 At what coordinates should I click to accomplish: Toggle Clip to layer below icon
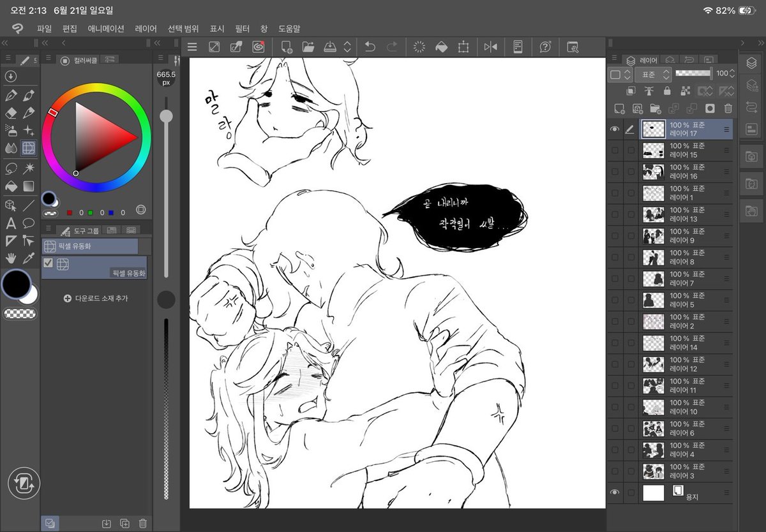631,91
